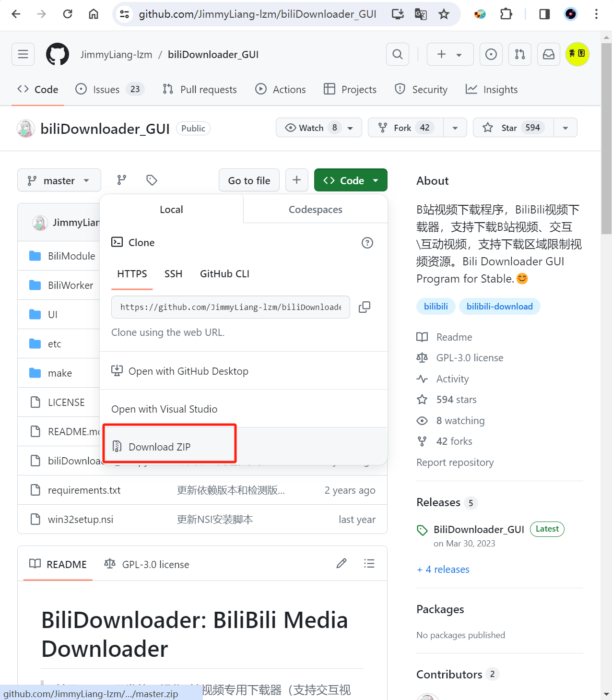
Task: Select the GitHub CLI clone option
Action: 224,274
